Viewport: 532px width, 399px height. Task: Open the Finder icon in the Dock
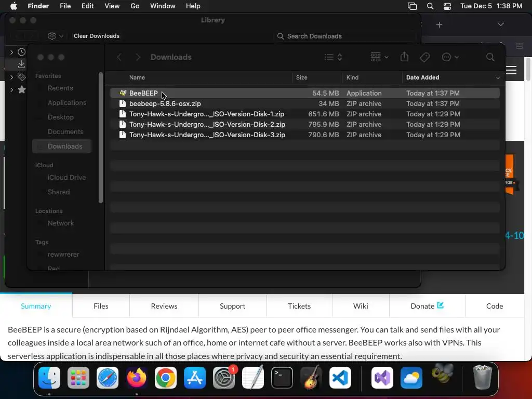point(49,378)
